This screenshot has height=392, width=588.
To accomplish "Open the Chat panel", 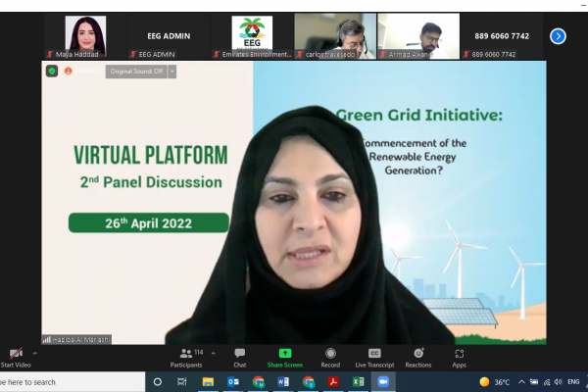I will tap(239, 357).
